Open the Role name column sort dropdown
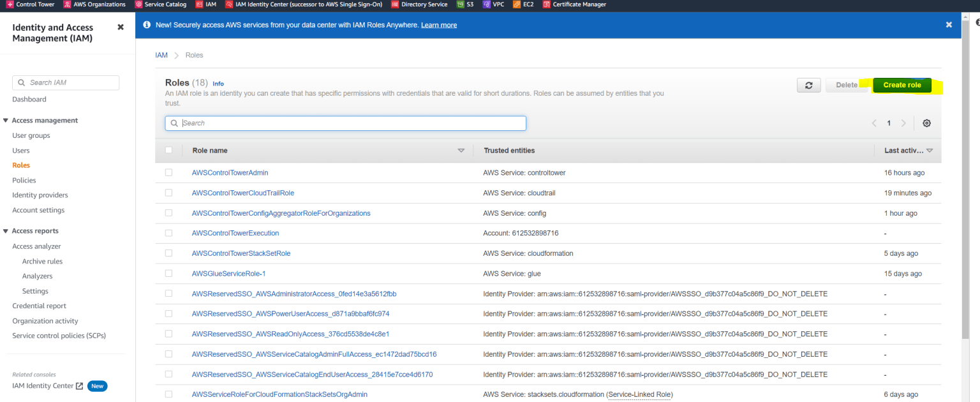The height and width of the screenshot is (402, 980). 461,150
